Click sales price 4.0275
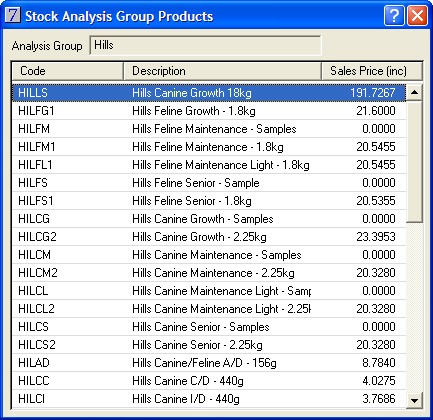This screenshot has height=420, width=433. click(379, 381)
